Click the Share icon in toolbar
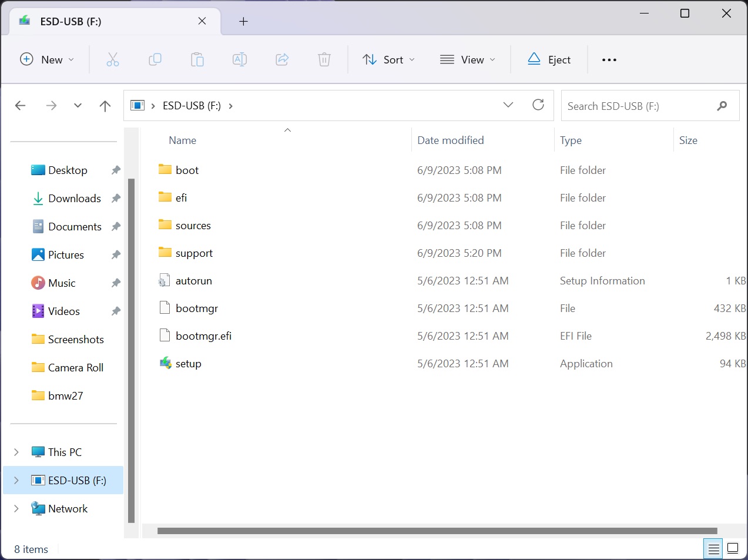Image resolution: width=748 pixels, height=560 pixels. click(x=282, y=59)
